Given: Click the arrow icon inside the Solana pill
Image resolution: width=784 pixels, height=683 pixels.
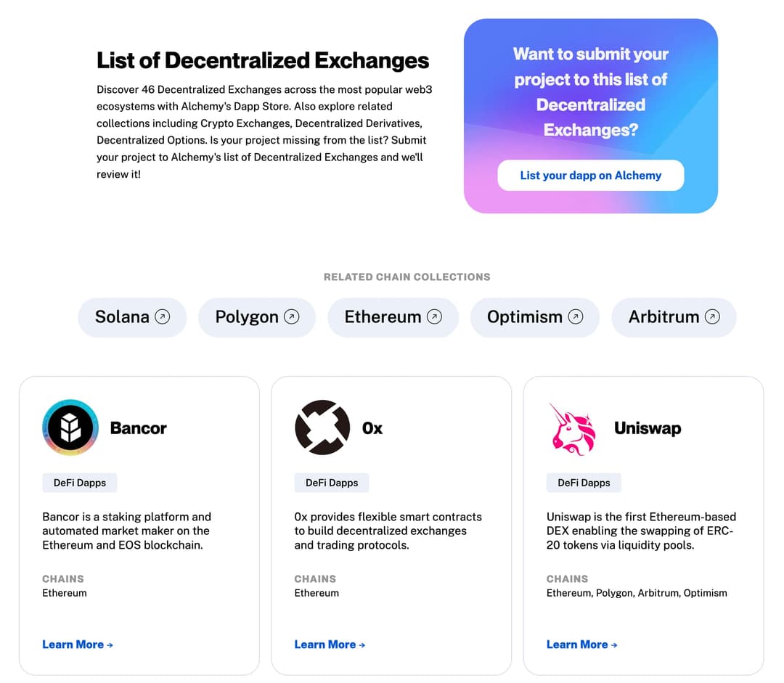Looking at the screenshot, I should tap(163, 316).
